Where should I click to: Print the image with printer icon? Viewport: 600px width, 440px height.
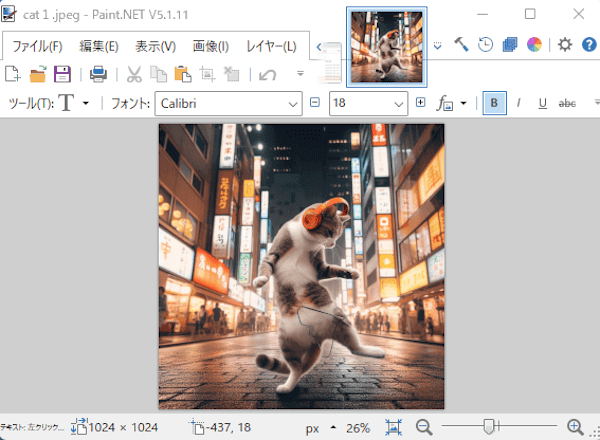pos(98,74)
